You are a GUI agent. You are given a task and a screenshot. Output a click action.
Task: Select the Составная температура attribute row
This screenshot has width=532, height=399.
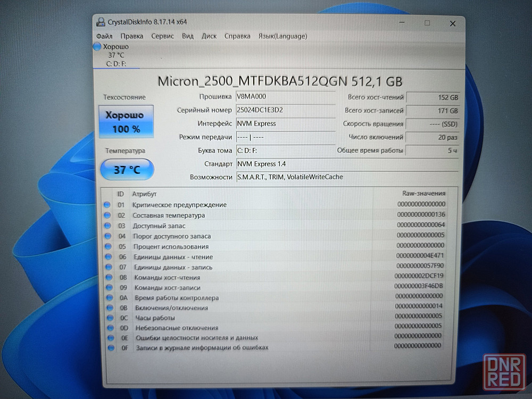tap(275, 215)
